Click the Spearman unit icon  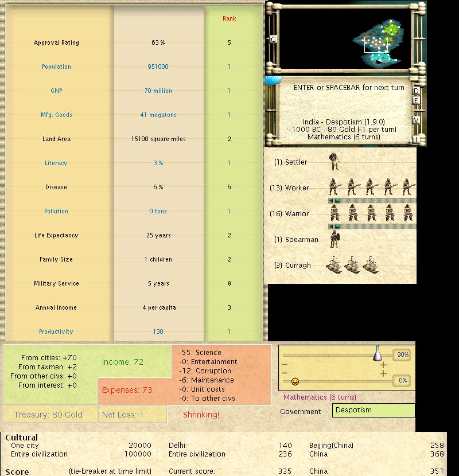(334, 240)
